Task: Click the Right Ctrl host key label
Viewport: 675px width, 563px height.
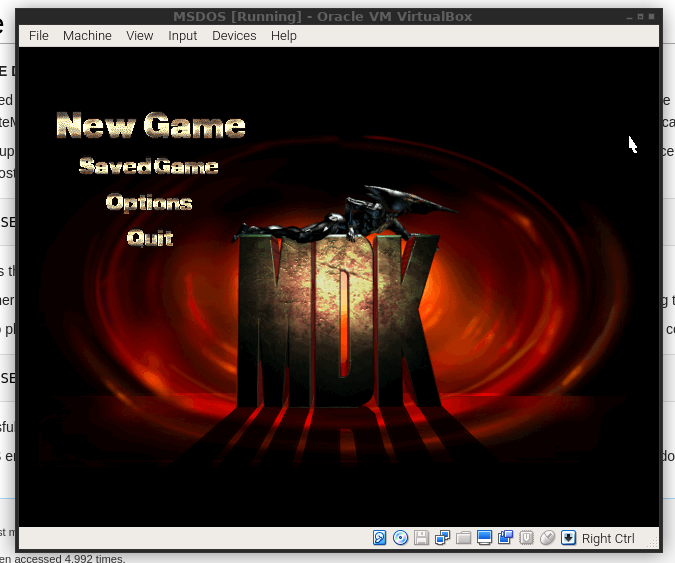Action: coord(608,538)
